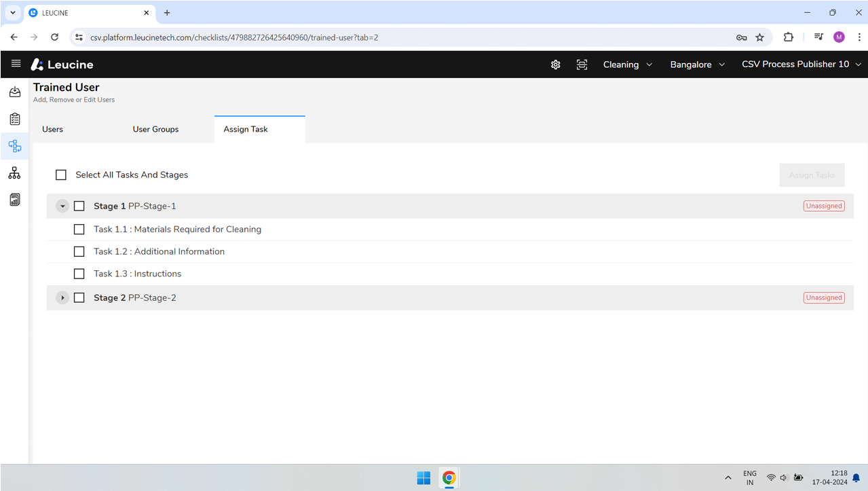Viewport: 868px width, 491px height.
Task: Open the calculator-style report sidebar icon
Action: point(15,200)
